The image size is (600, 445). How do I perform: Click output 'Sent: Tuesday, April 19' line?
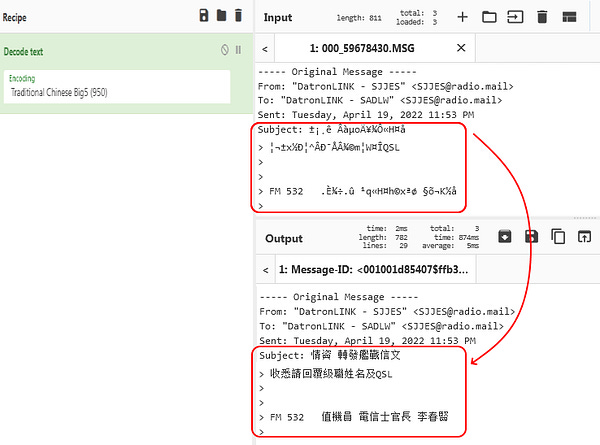(x=367, y=341)
